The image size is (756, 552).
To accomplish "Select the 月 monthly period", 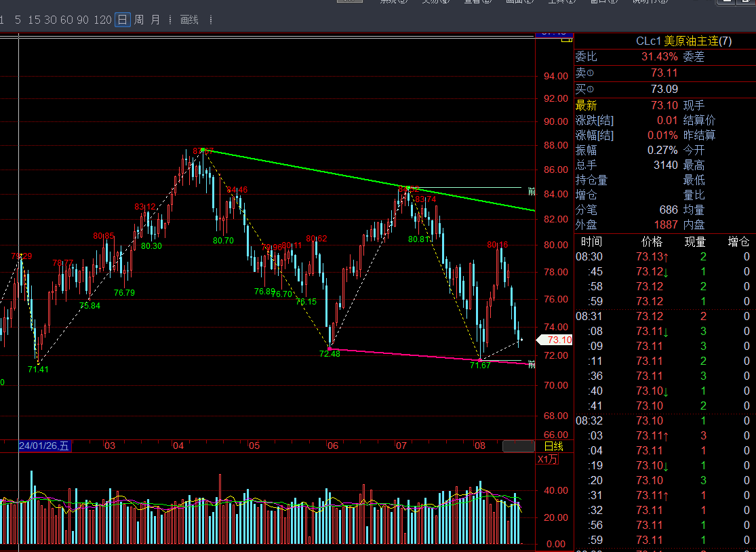I will click(155, 20).
